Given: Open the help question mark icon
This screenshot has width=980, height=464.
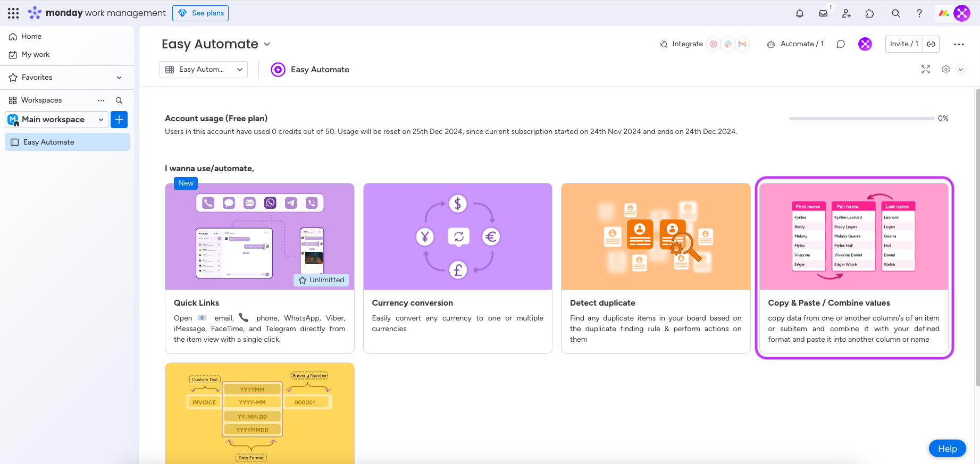Looking at the screenshot, I should coord(919,13).
